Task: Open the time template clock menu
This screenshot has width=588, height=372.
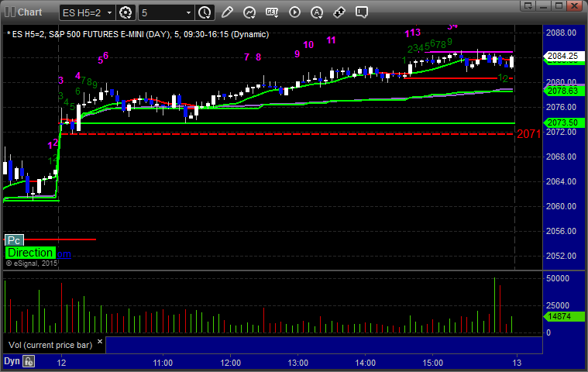Action: [x=205, y=12]
